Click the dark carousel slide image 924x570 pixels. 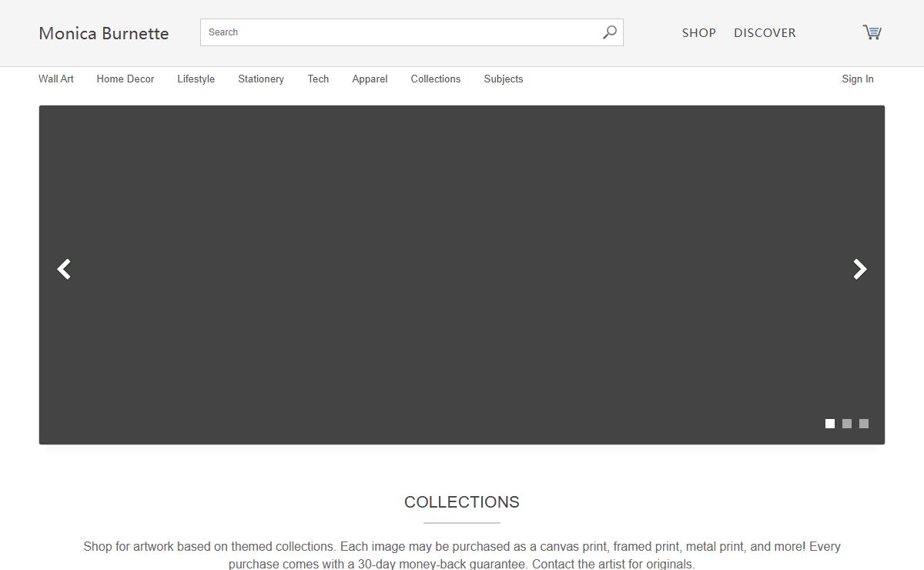462,275
